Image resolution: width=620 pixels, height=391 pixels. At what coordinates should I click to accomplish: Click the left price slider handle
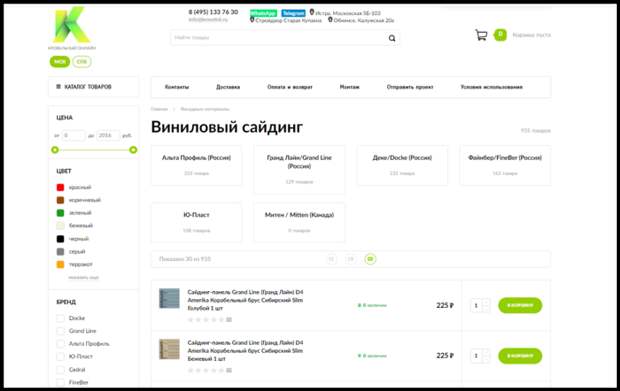click(55, 150)
